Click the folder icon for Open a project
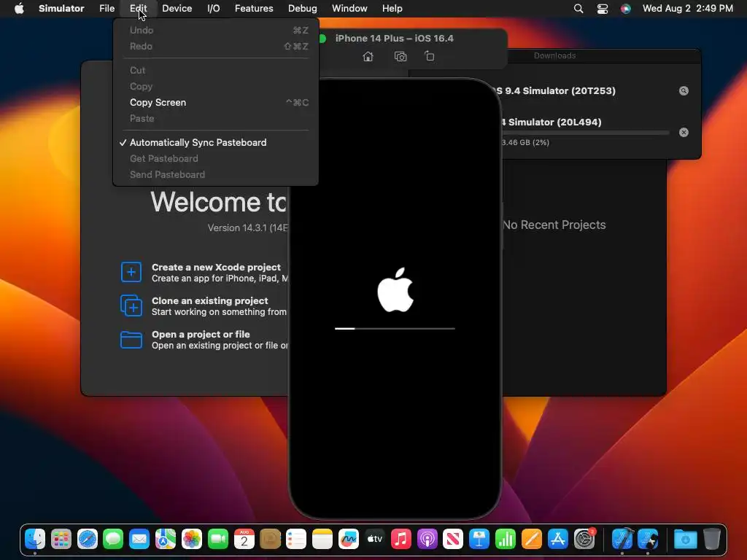The width and height of the screenshot is (747, 560). (131, 340)
